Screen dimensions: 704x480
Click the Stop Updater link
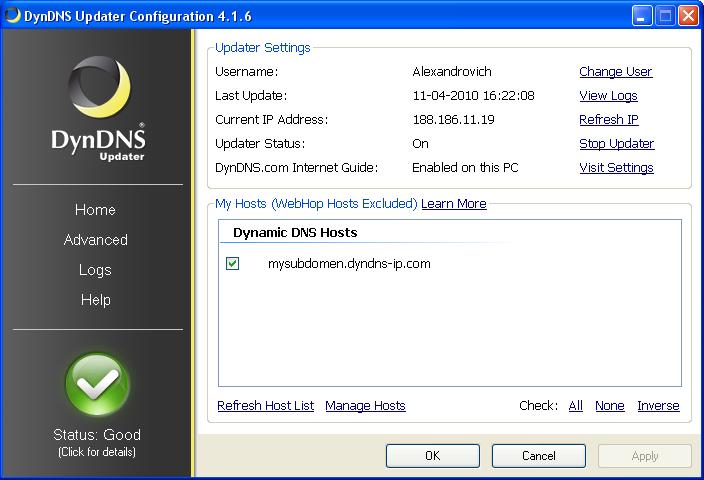click(x=616, y=144)
